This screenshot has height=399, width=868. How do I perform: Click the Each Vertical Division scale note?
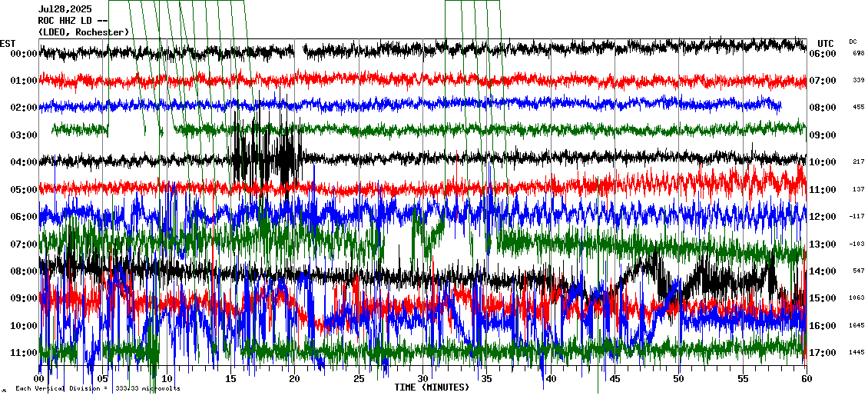[x=98, y=388]
